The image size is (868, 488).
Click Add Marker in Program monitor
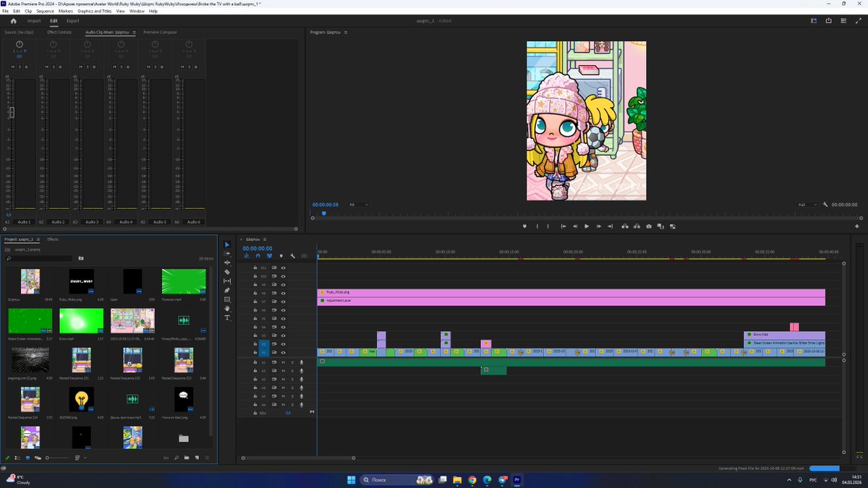[524, 226]
